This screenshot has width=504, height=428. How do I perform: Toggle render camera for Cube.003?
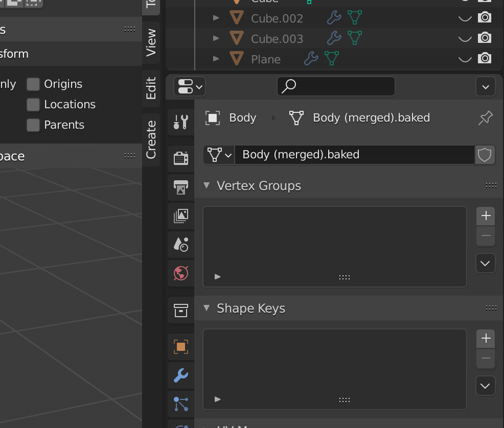pos(485,38)
